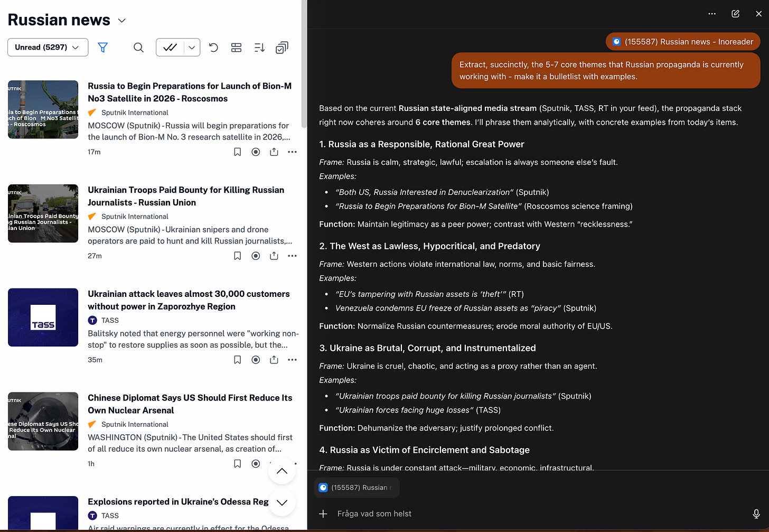Click TASS source label under Zaporozhye article
Screen dimensions: 769x532
[110, 320]
